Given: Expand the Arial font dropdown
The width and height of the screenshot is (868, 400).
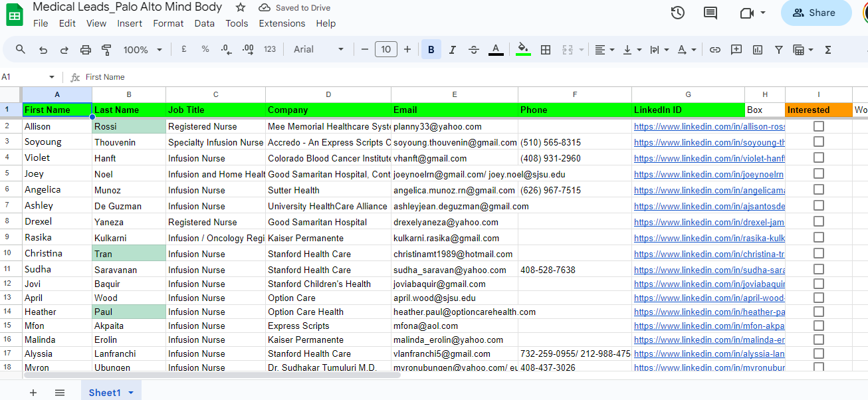Looking at the screenshot, I should pos(319,50).
